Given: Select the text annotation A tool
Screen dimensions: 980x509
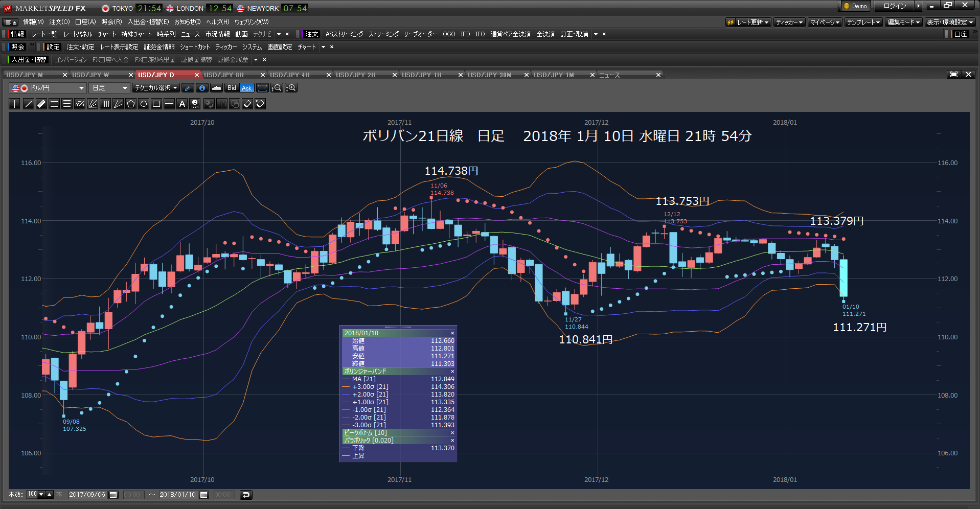Looking at the screenshot, I should coord(182,104).
